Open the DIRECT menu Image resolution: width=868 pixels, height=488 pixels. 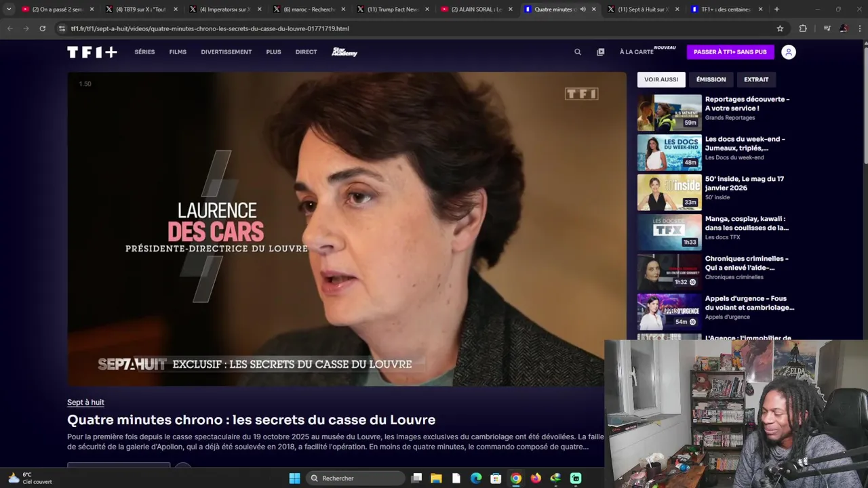[x=306, y=52]
